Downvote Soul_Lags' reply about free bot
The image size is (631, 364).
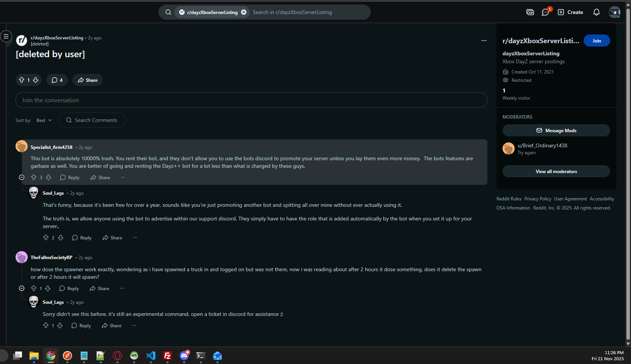[x=61, y=237]
